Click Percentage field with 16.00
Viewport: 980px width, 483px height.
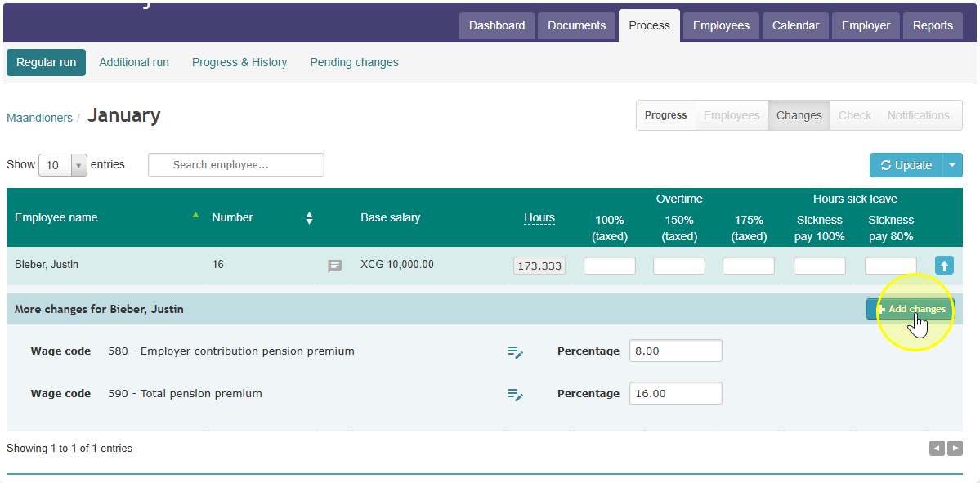click(676, 394)
